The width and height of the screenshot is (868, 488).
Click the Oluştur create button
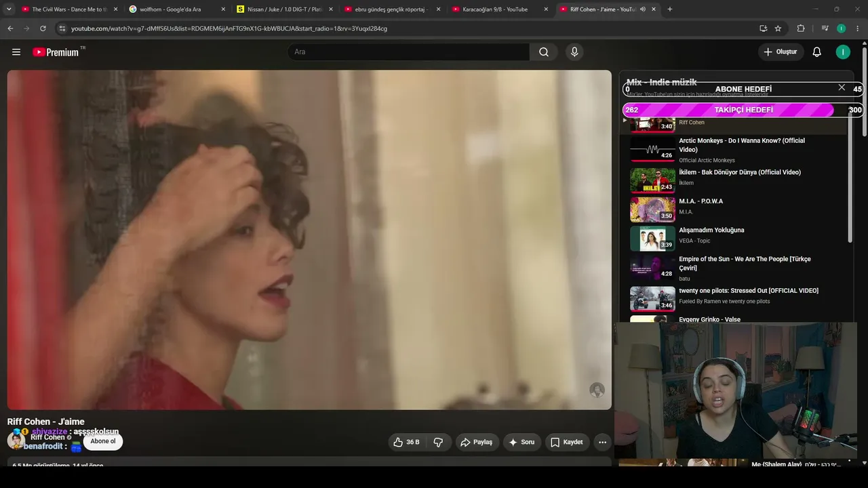[781, 52]
